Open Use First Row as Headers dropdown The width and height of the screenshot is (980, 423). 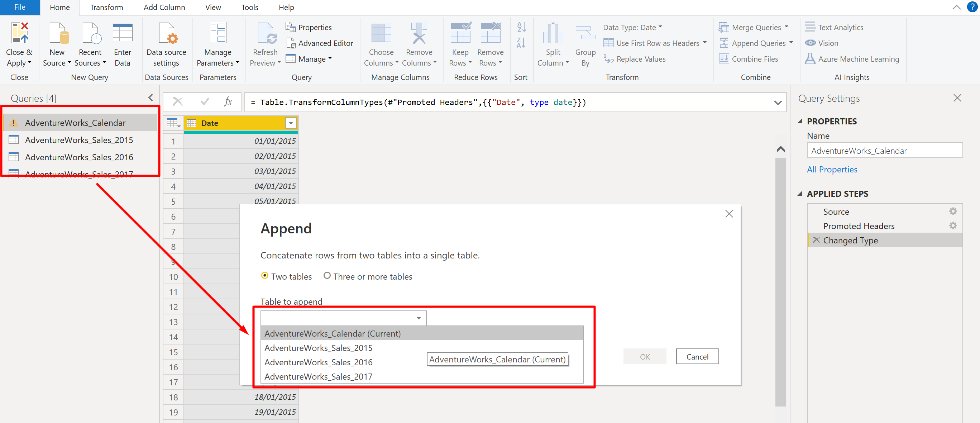click(x=655, y=43)
